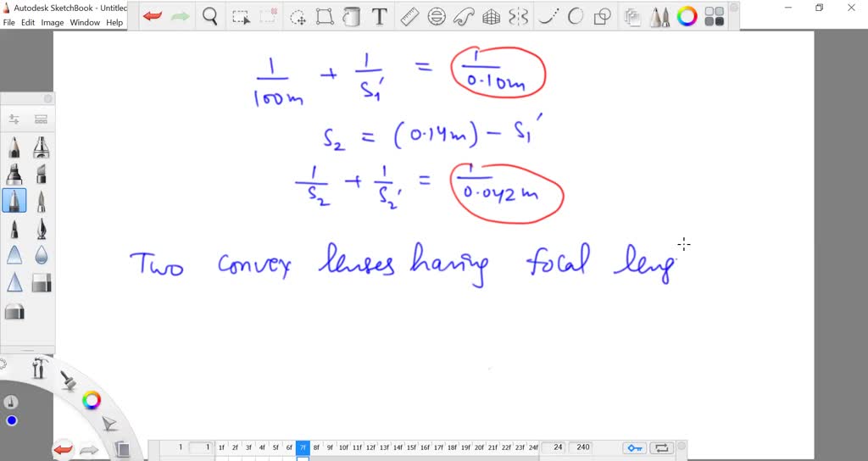Open the lagoon Brushes icon
The height and width of the screenshot is (461, 868).
69,380
